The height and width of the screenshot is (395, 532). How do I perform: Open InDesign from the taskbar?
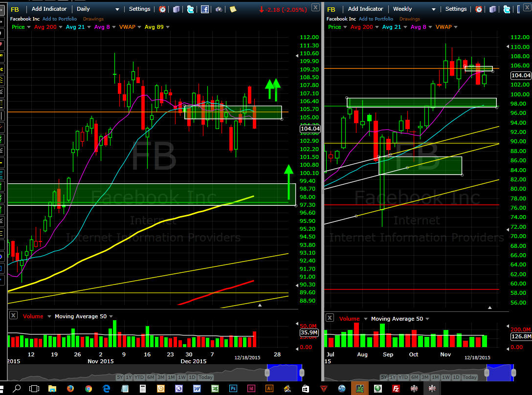[x=251, y=389]
